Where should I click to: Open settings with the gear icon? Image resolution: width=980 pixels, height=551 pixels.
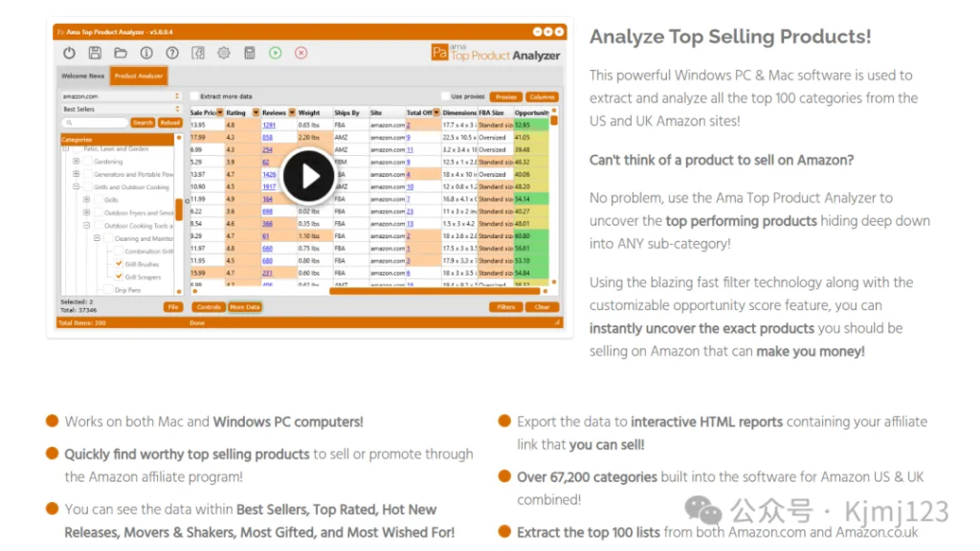coord(224,54)
